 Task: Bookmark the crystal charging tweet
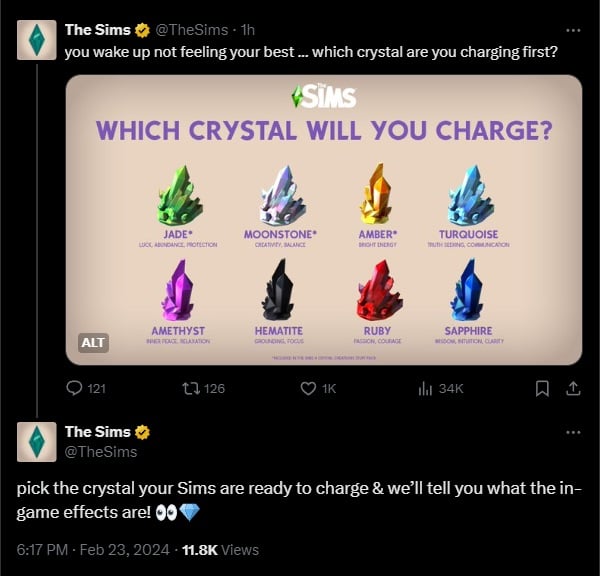pos(541,388)
